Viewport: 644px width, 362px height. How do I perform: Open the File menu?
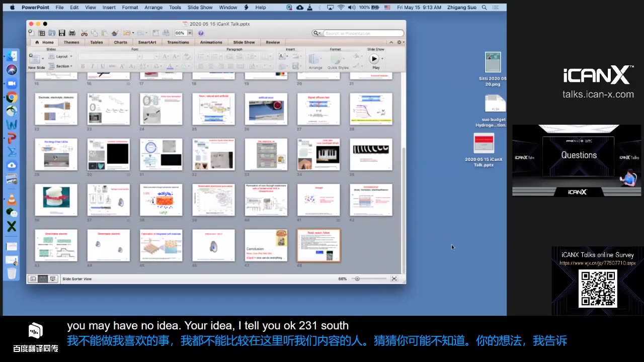click(x=59, y=8)
